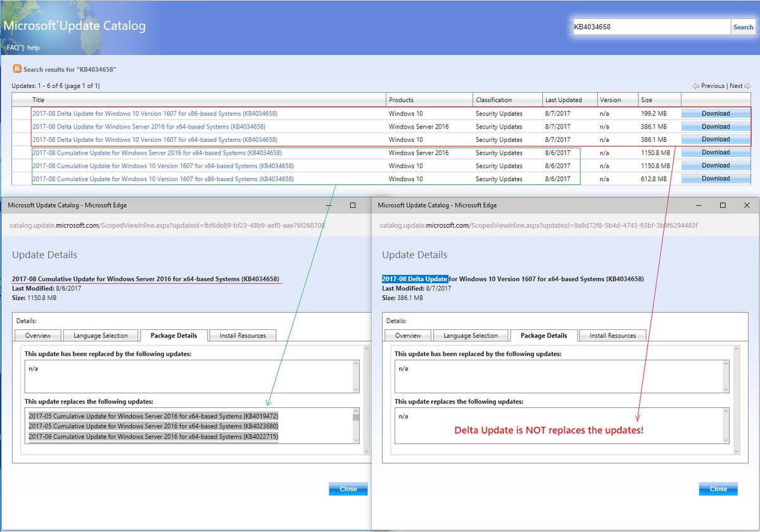Open Cumulative Update Windows 10 x64 link
The height and width of the screenshot is (532, 760).
[x=163, y=166]
